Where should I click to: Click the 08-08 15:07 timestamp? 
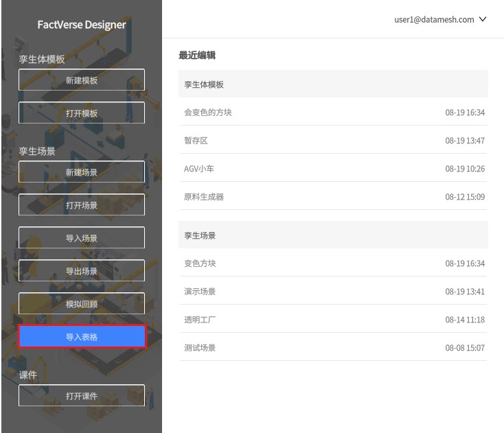465,347
